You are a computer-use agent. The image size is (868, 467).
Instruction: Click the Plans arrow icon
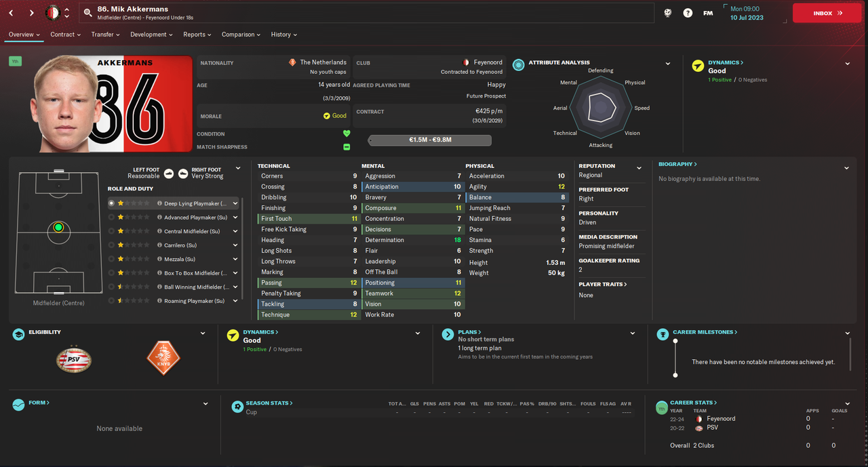[448, 335]
